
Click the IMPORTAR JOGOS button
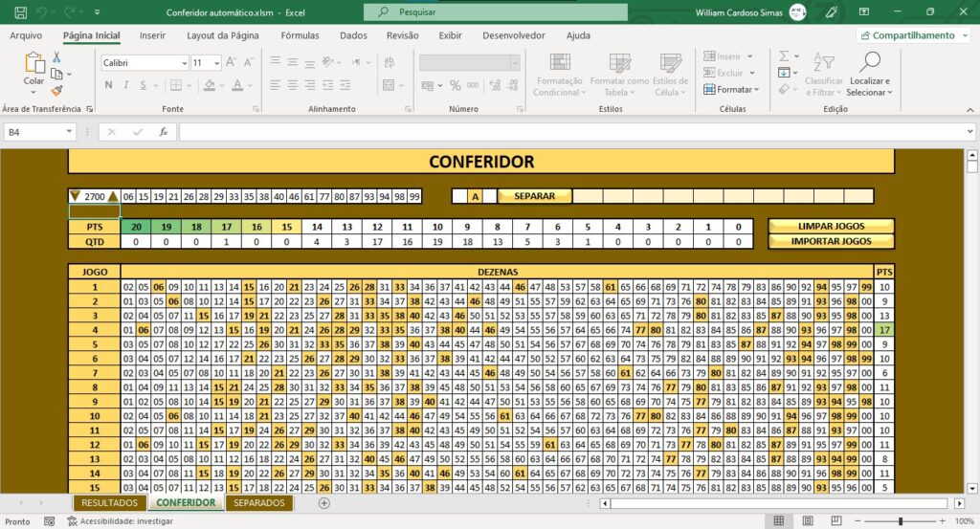pos(832,241)
